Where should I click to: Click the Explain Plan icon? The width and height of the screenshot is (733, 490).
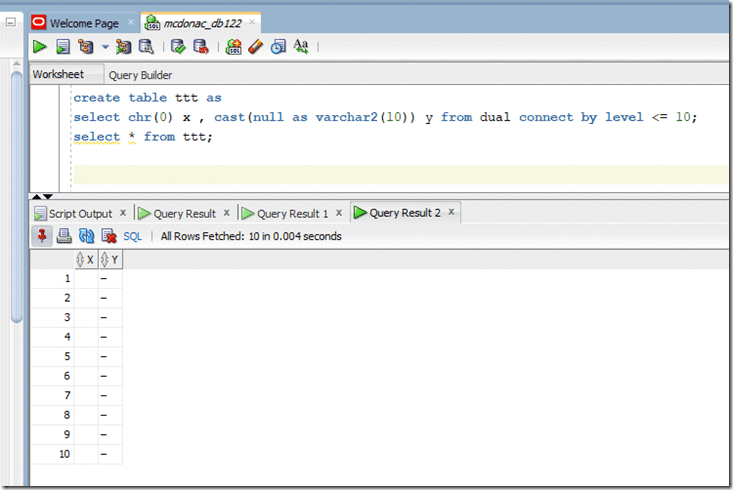tap(85, 46)
